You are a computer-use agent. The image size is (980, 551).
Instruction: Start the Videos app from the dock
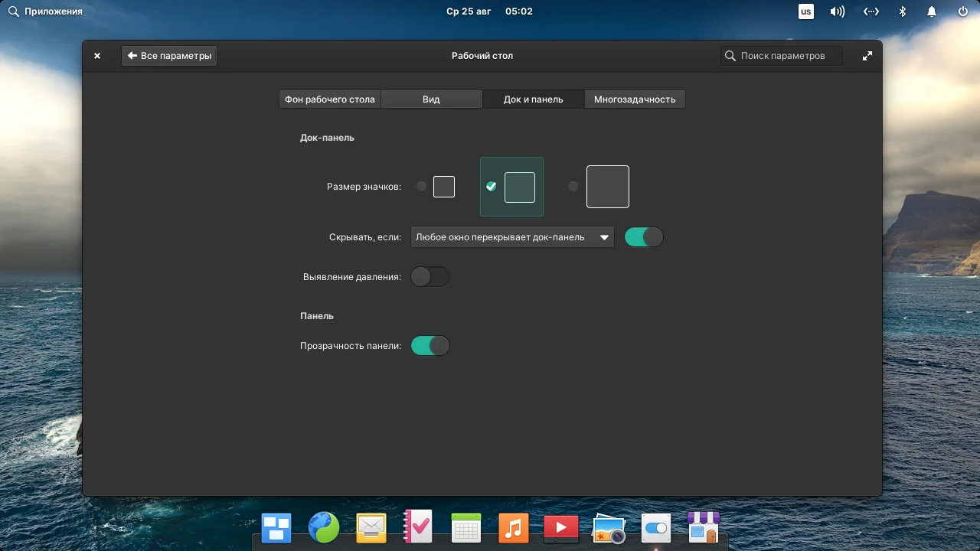560,527
